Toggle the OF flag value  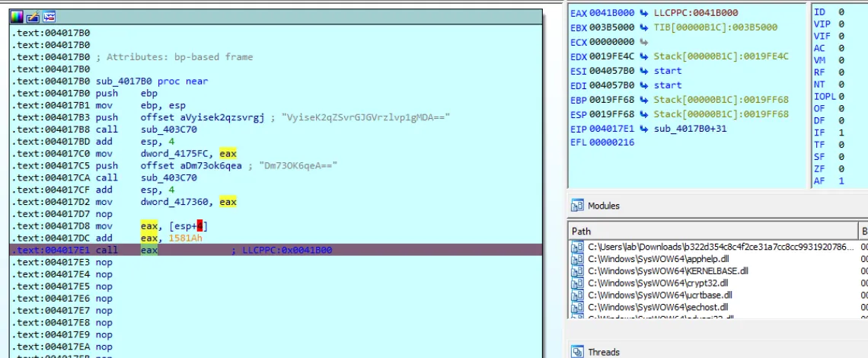841,109
